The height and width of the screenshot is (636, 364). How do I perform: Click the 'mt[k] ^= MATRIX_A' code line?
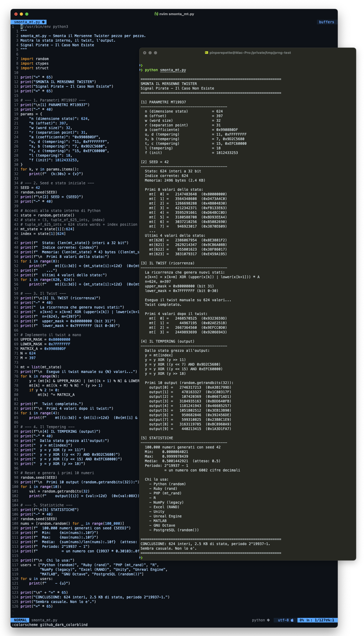point(56,395)
